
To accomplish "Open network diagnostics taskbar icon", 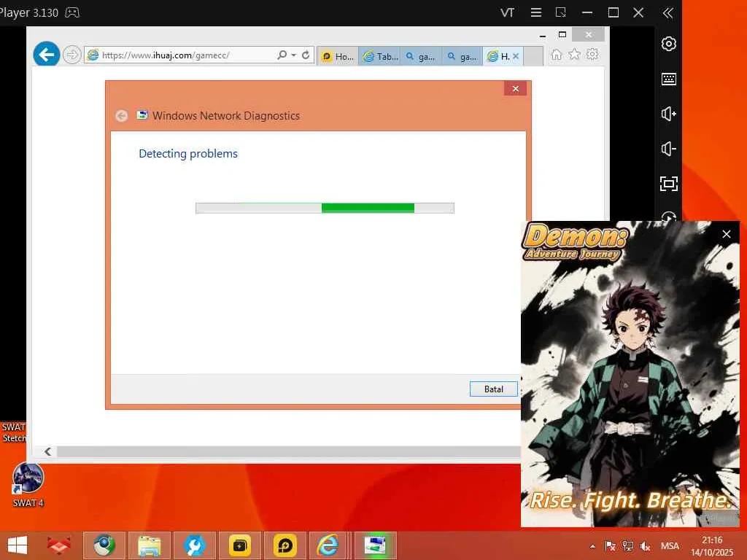I will coord(375,545).
